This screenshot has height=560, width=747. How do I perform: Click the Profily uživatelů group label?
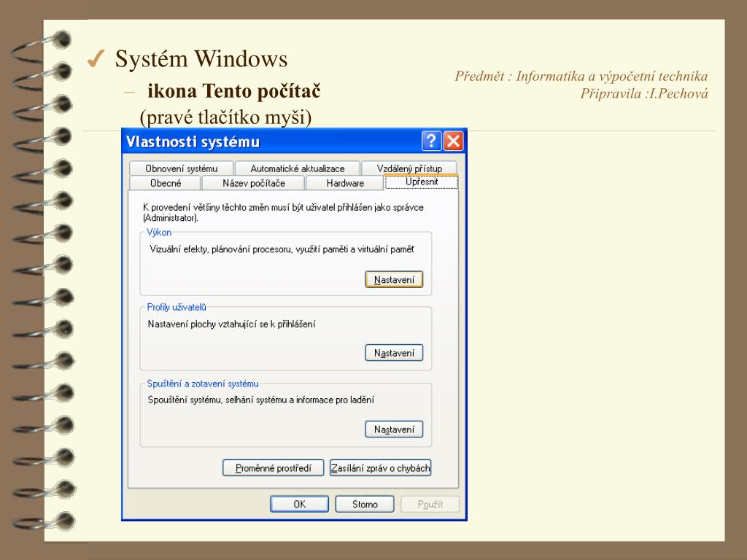(177, 307)
